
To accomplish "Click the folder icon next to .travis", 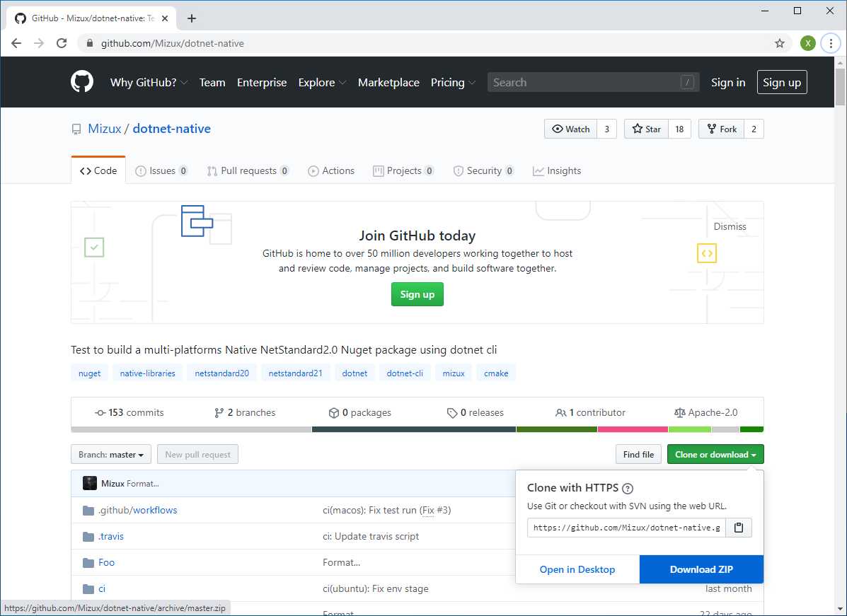I will coord(88,537).
